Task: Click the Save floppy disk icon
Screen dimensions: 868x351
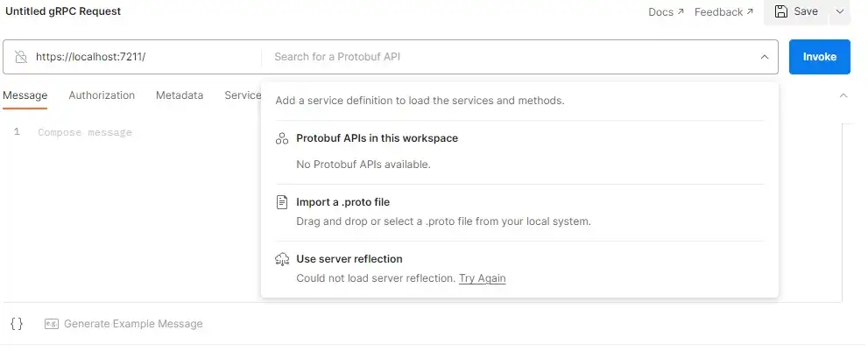Action: 780,12
